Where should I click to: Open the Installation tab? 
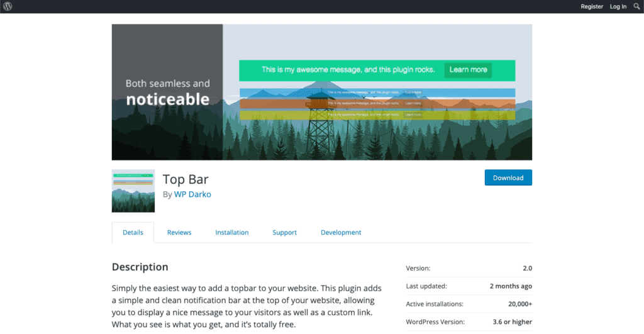[231, 232]
